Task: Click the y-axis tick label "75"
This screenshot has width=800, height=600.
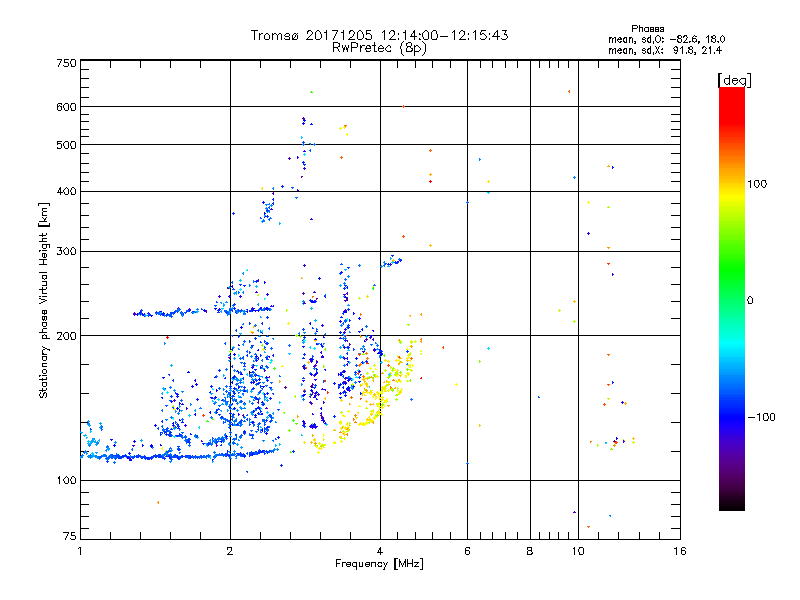Action: pos(70,536)
